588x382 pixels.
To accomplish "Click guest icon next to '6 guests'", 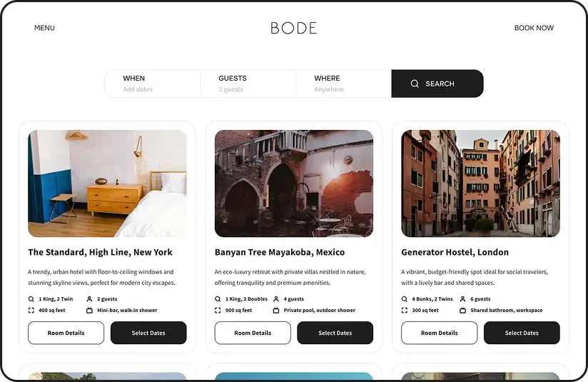I will (462, 299).
